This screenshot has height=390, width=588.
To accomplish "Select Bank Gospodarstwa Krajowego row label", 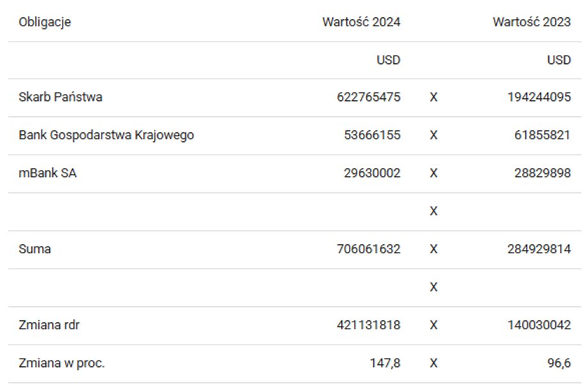I will tap(106, 136).
